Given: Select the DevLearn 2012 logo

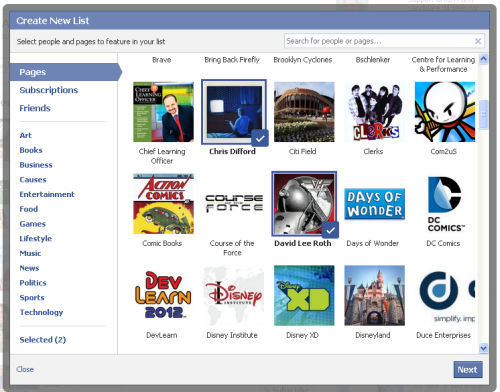Looking at the screenshot, I should pos(163,295).
